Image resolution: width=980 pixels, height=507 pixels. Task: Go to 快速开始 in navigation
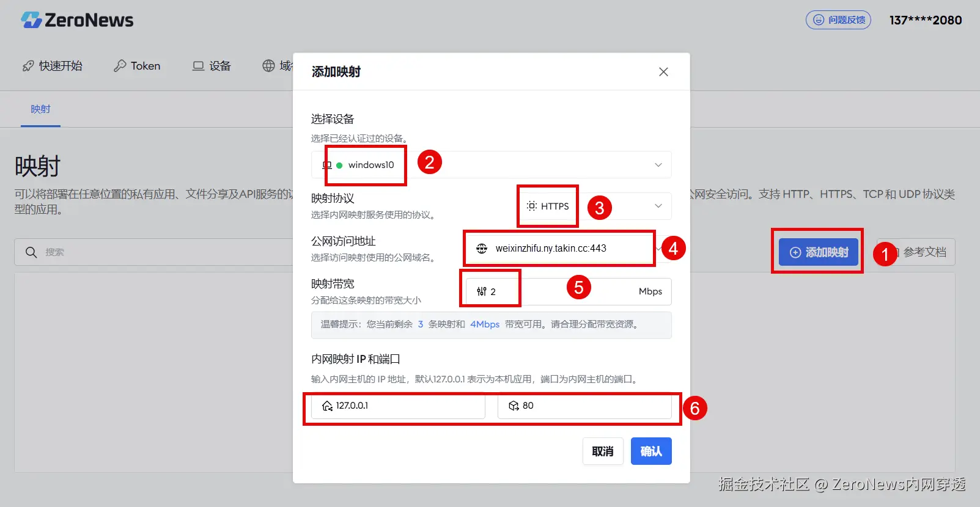(53, 66)
